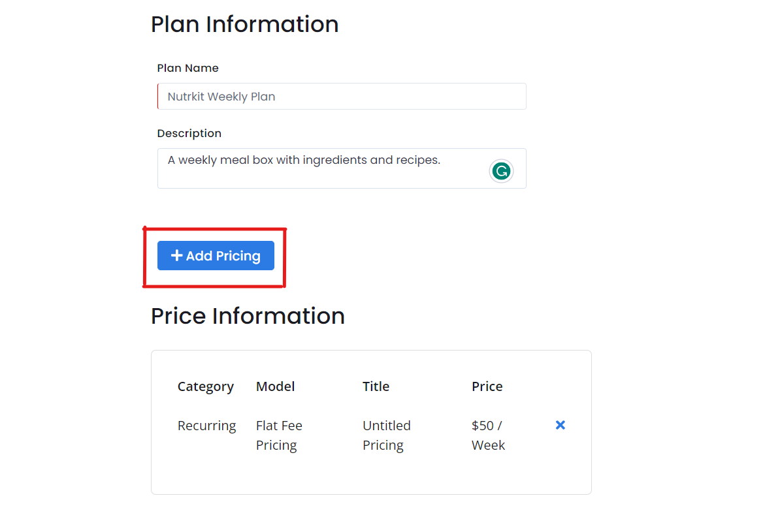Click the plus icon on Add Pricing

(x=176, y=255)
